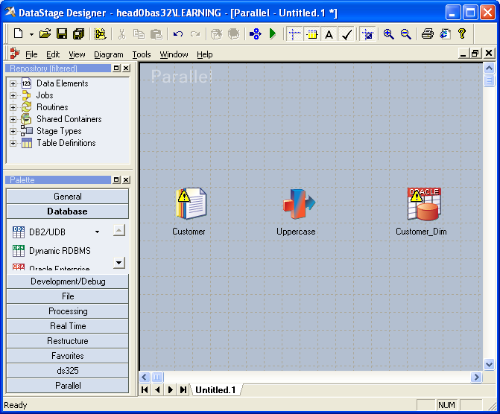The width and height of the screenshot is (500, 414).
Task: Click the palette list up arrow
Action: pos(119,230)
